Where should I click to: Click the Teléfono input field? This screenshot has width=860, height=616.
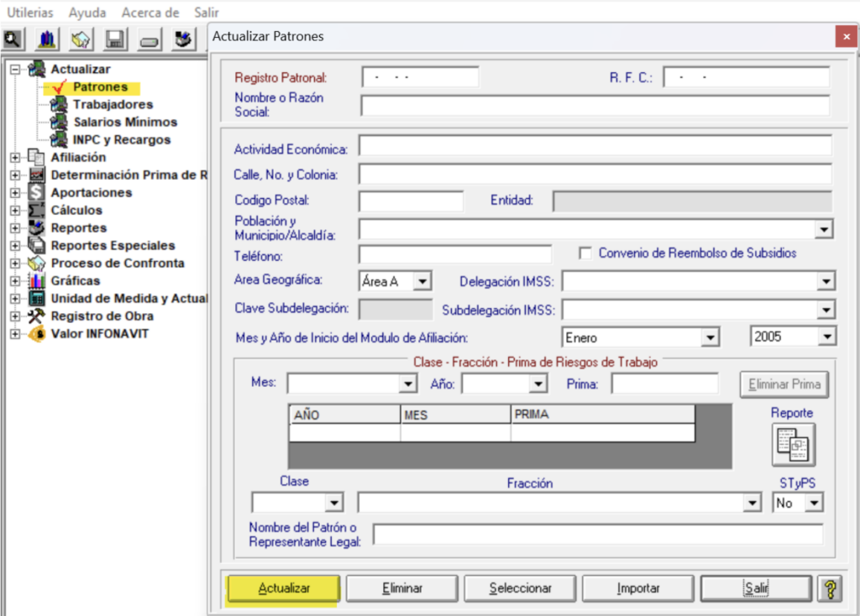(455, 254)
